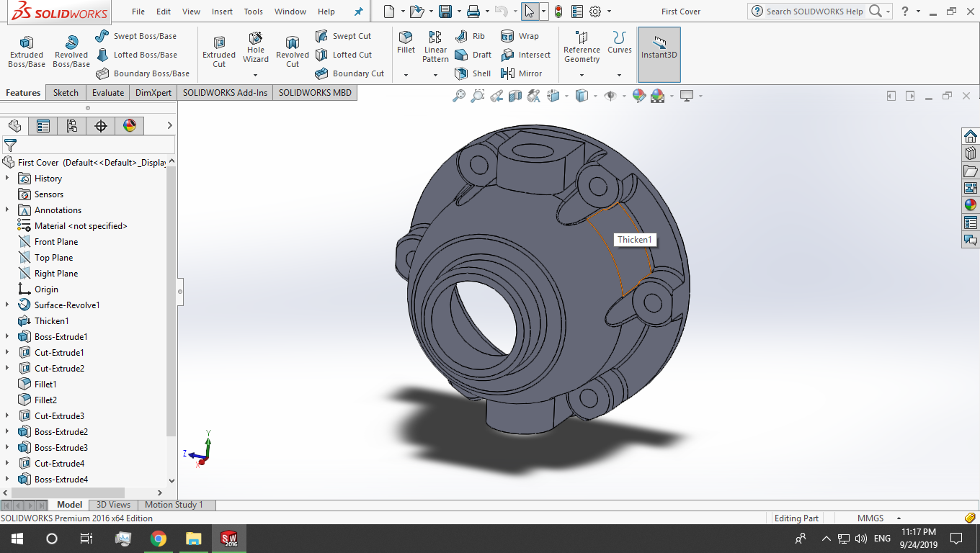Open Appearances task pane tab

(971, 204)
